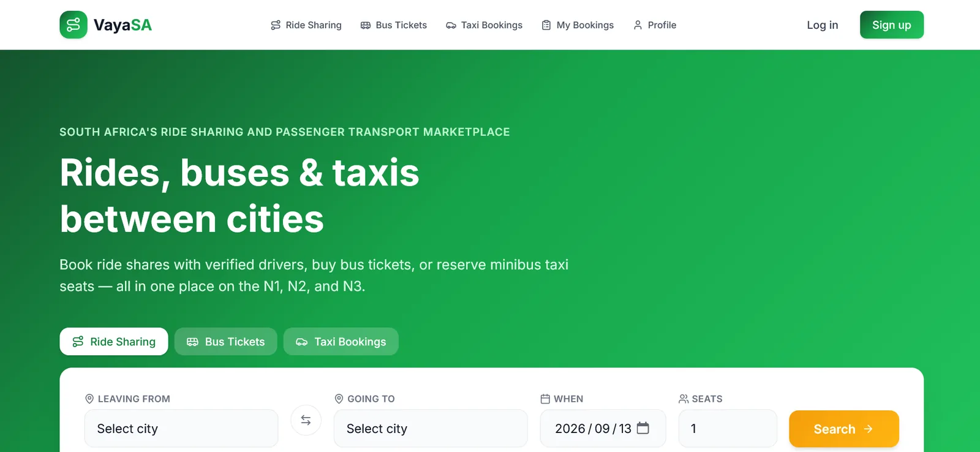Open Bus Tickets in the top navigation
Viewport: 980px width, 452px height.
(x=394, y=25)
